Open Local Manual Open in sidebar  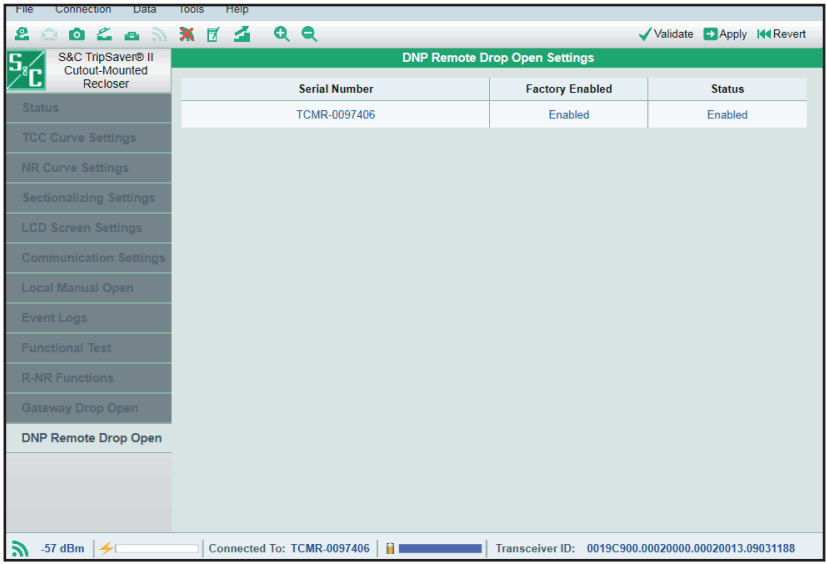point(89,288)
